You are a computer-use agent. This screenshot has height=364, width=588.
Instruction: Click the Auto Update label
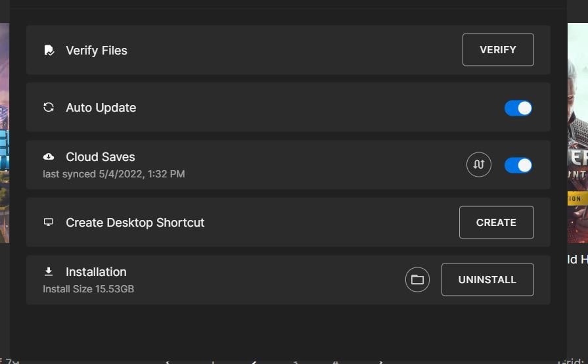tap(101, 108)
